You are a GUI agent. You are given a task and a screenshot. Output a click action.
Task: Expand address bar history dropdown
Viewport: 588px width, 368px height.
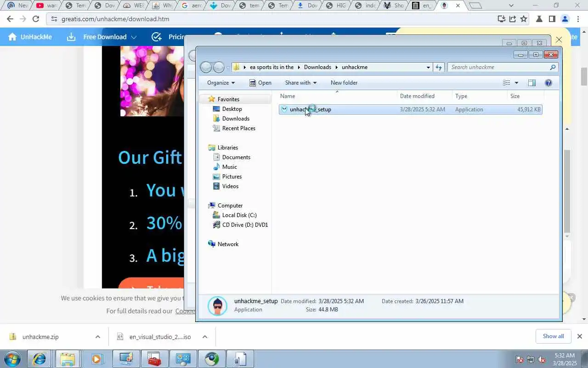coord(428,67)
